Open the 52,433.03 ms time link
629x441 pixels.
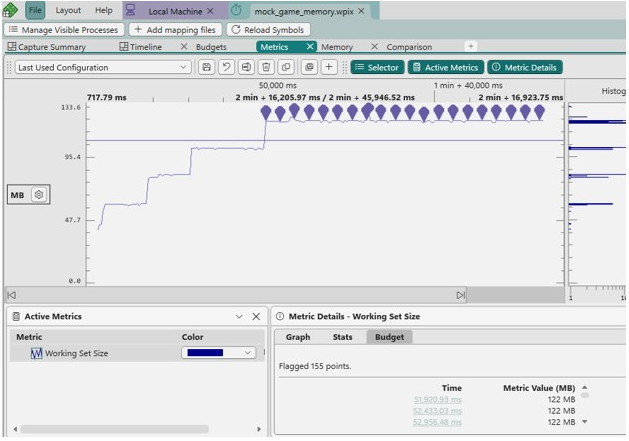point(437,411)
